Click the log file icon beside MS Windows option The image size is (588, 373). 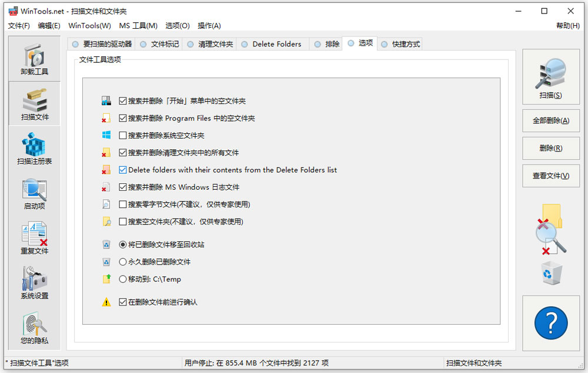pos(106,187)
